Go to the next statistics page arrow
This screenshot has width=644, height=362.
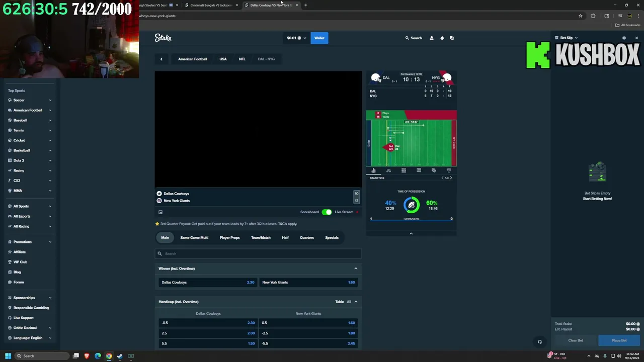tap(451, 178)
